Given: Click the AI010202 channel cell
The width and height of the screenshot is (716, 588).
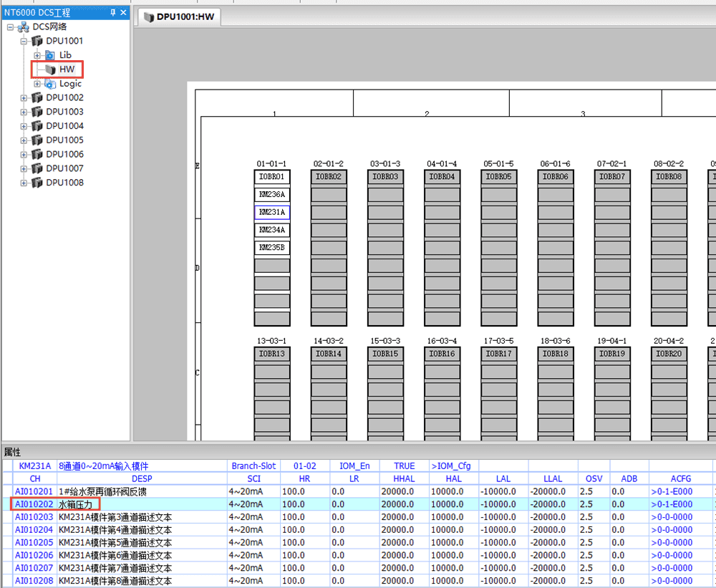Looking at the screenshot, I should [x=34, y=504].
